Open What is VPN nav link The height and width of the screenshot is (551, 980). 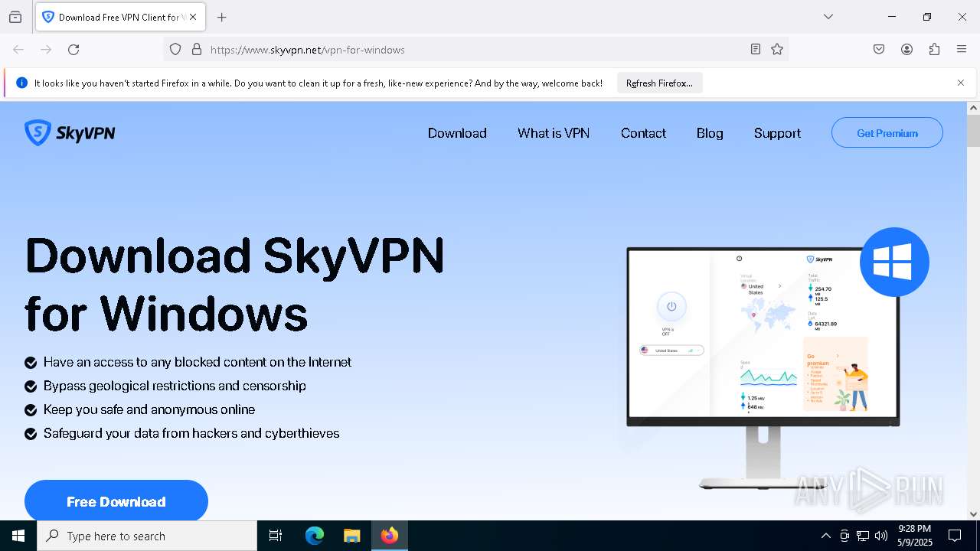[x=554, y=133]
